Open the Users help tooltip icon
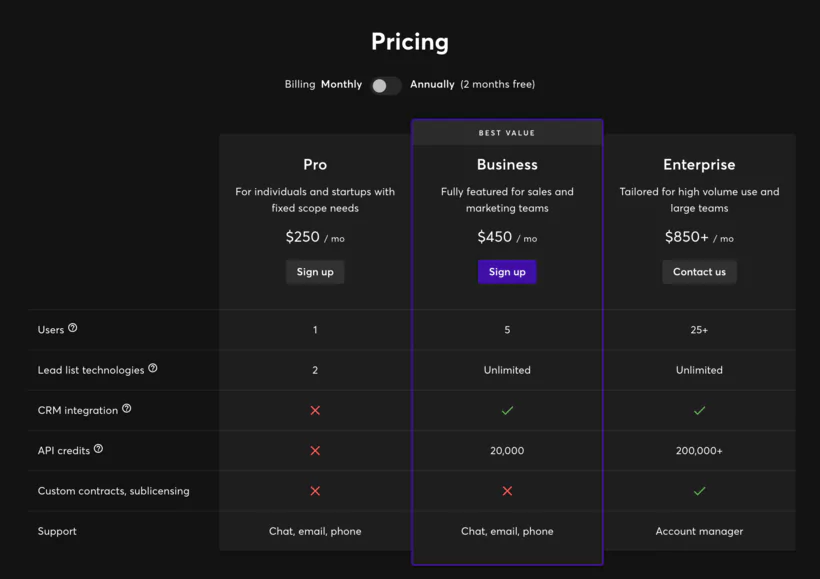Image resolution: width=820 pixels, height=579 pixels. pyautogui.click(x=73, y=328)
